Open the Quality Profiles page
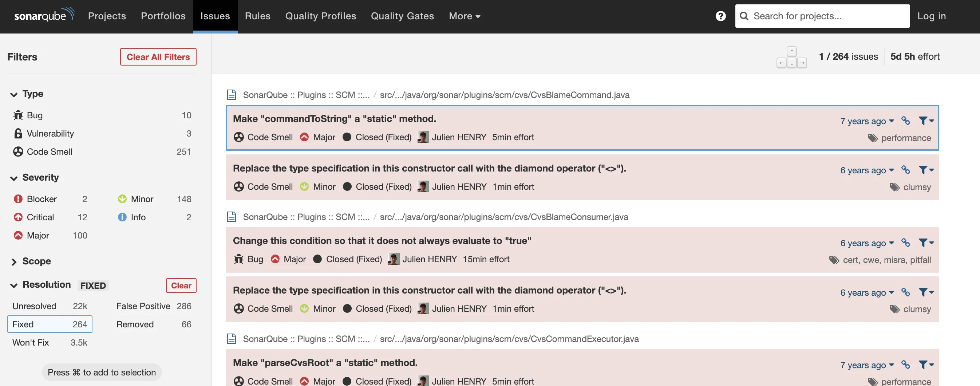The image size is (980, 386). coord(320,16)
